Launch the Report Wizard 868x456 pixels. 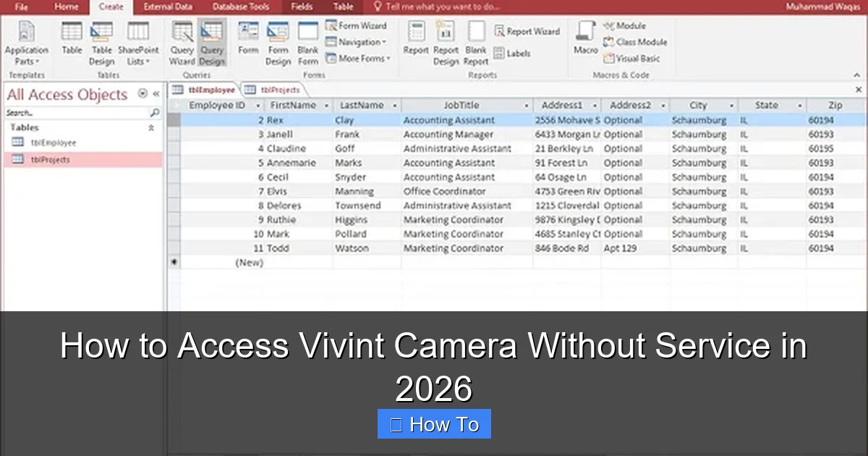(527, 31)
